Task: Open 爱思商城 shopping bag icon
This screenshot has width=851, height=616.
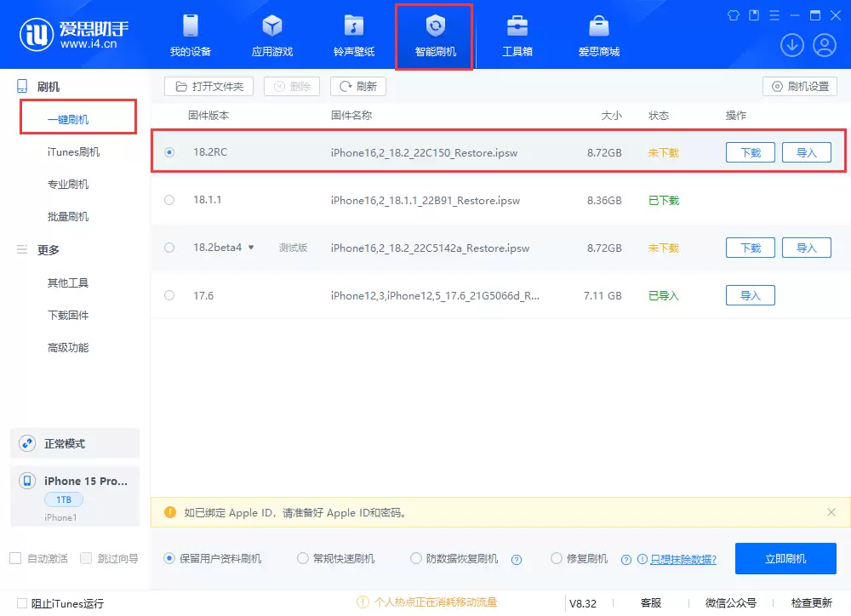Action: [x=598, y=26]
